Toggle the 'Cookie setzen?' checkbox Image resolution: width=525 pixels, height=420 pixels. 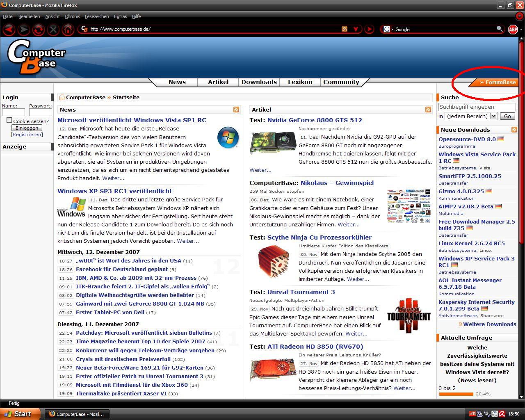9,120
